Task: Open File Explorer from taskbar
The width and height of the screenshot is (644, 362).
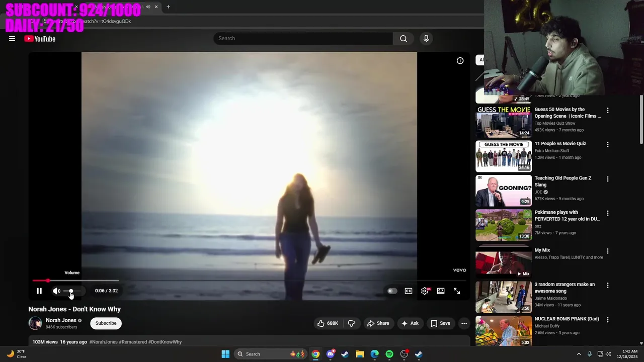Action: point(360,354)
